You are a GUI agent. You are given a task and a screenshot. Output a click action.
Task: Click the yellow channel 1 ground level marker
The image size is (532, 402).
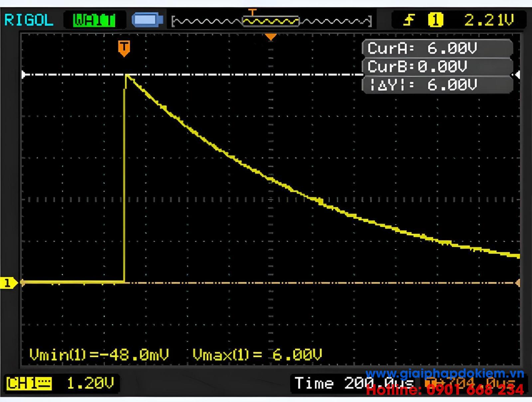pyautogui.click(x=8, y=283)
